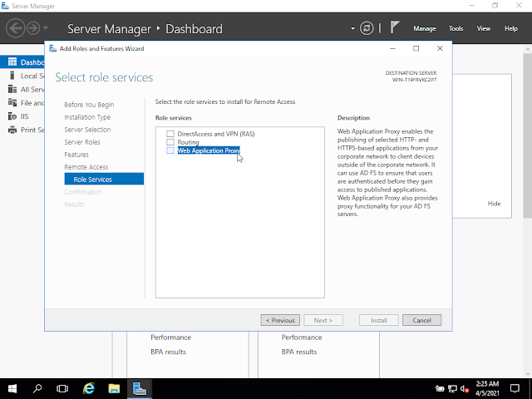Click the refresh icon in Server Manager header
This screenshot has height=399, width=532.
tap(367, 28)
